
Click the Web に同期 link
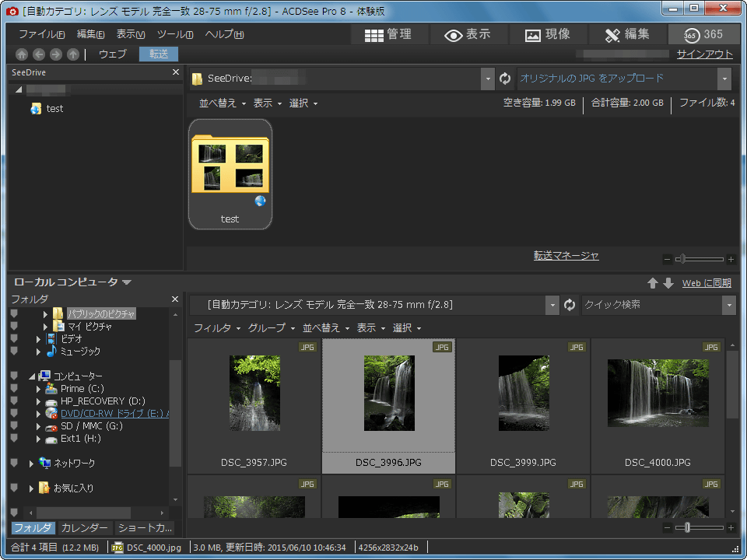707,283
